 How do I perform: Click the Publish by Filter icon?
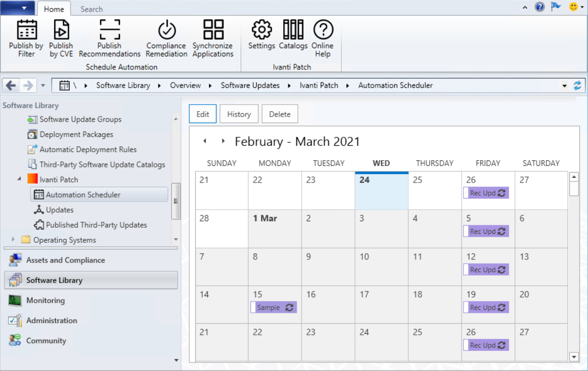pyautogui.click(x=27, y=30)
